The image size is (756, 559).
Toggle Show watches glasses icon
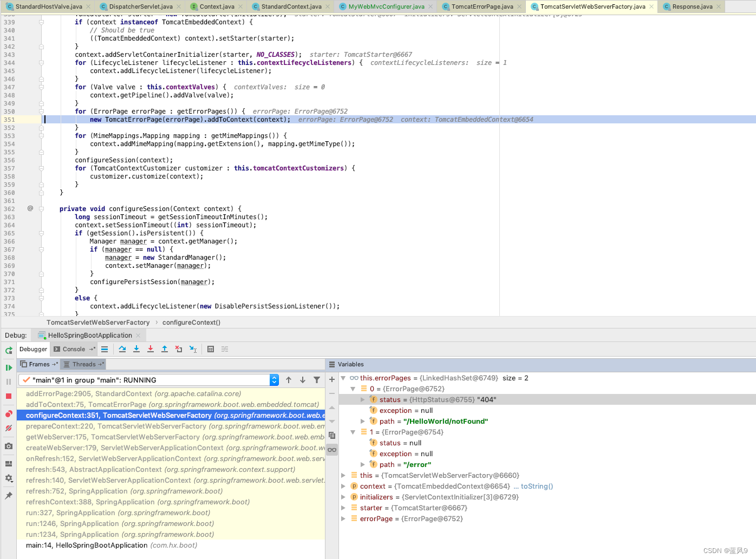click(x=332, y=450)
